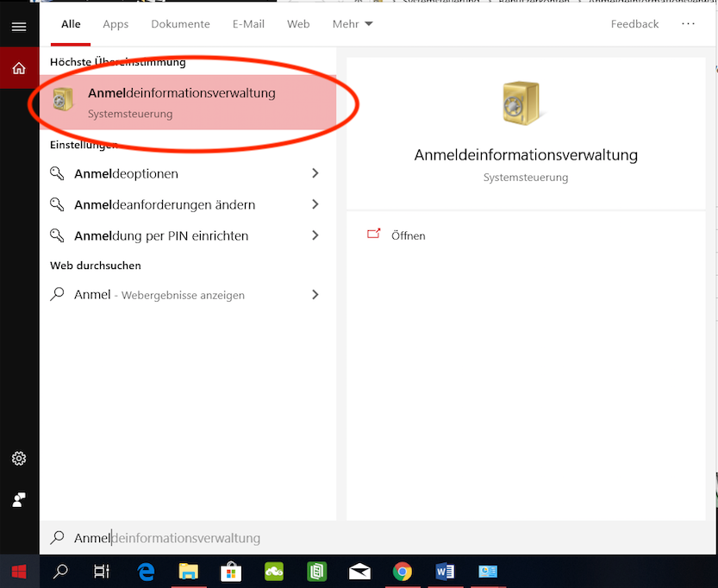718x588 pixels.
Task: Click the large safe icon in the preview pane
Action: tap(522, 103)
